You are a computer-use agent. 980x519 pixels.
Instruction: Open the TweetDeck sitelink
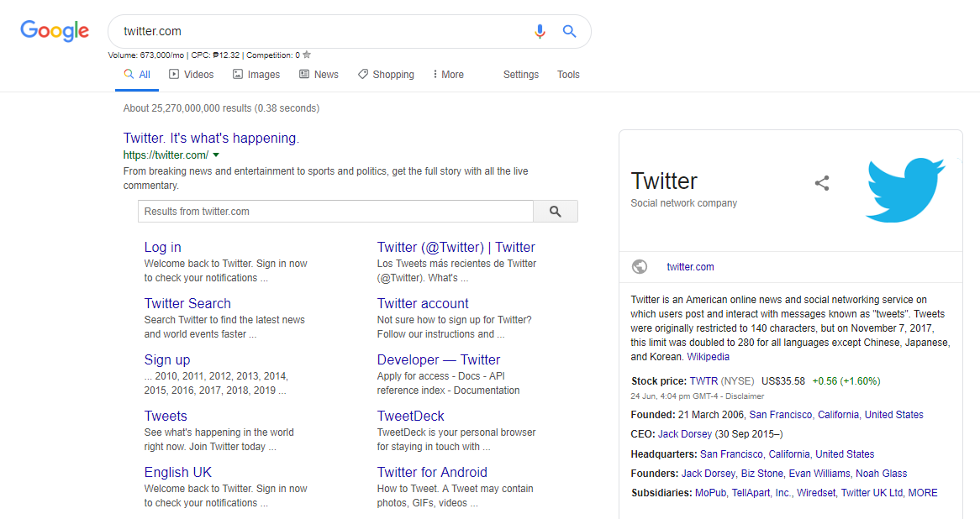tap(411, 416)
